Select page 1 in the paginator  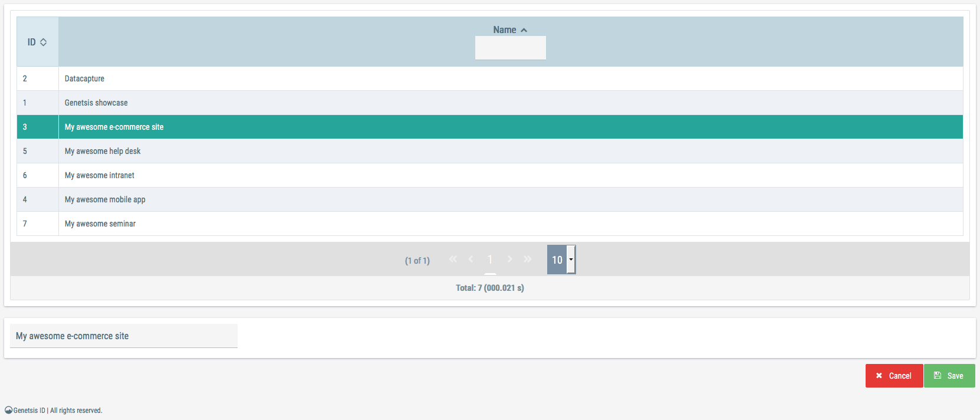[490, 260]
